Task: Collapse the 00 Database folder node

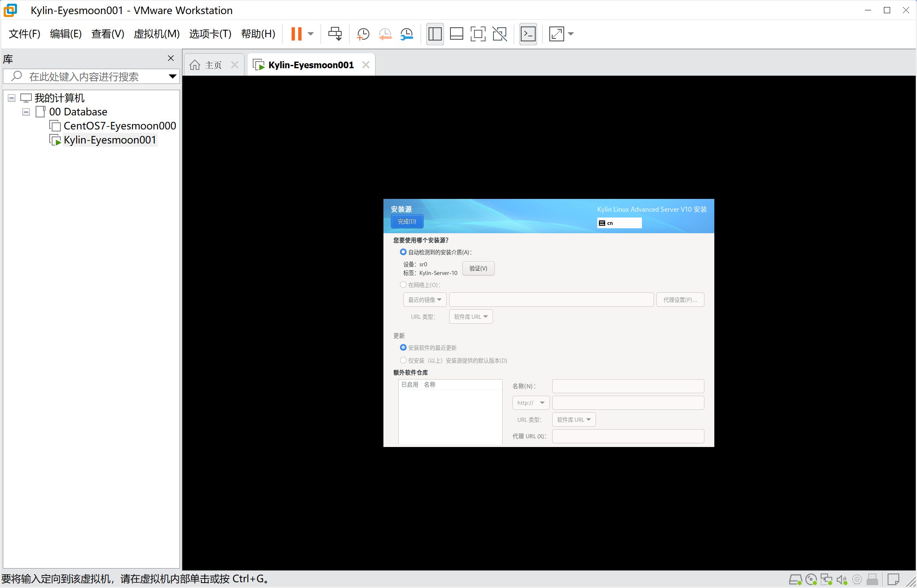Action: click(26, 112)
